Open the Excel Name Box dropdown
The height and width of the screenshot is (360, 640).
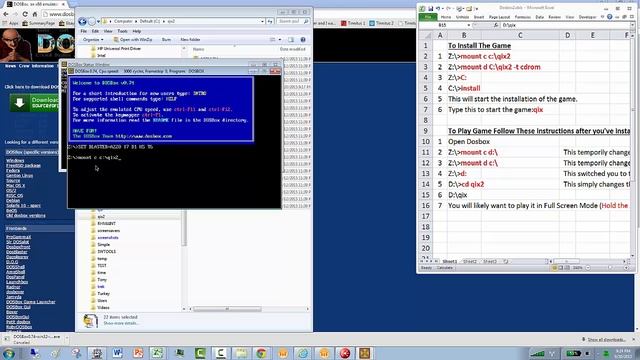tap(469, 25)
